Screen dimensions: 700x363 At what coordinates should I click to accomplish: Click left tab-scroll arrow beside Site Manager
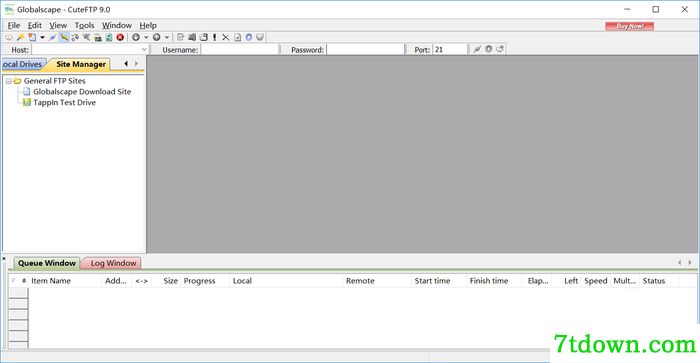pyautogui.click(x=126, y=64)
